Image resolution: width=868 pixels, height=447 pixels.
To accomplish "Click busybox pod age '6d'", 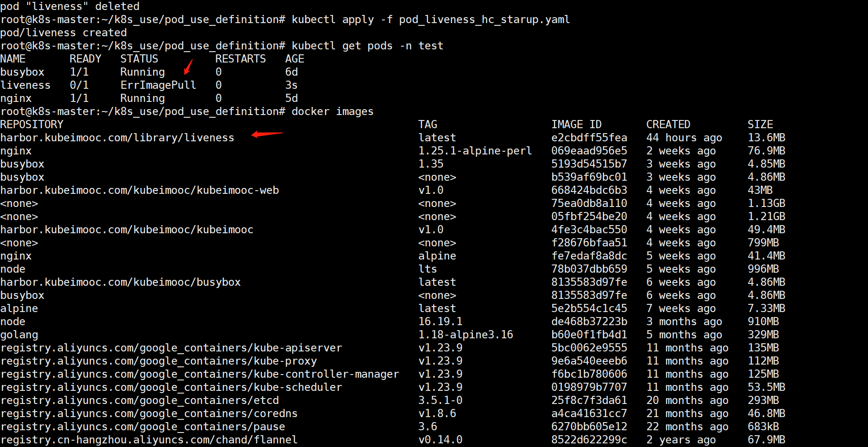I will (291, 72).
